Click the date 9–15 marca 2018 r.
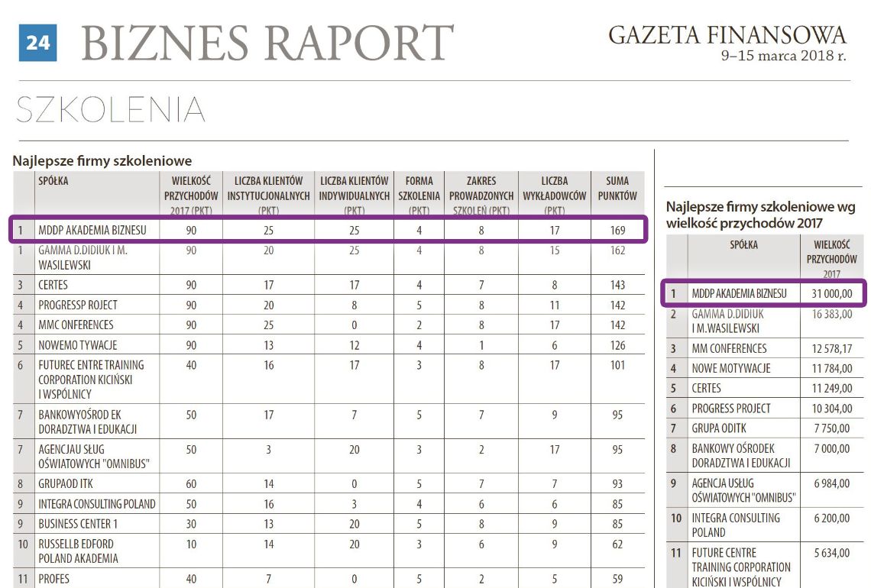The width and height of the screenshot is (871, 588). tap(784, 56)
